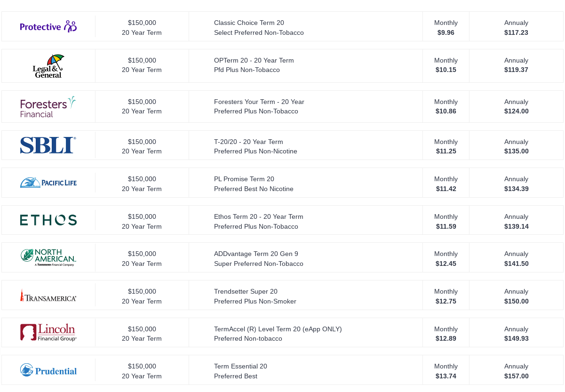565x392 pixels.
Task: Open the Classic Choice Term 20 plan details
Action: (249, 23)
